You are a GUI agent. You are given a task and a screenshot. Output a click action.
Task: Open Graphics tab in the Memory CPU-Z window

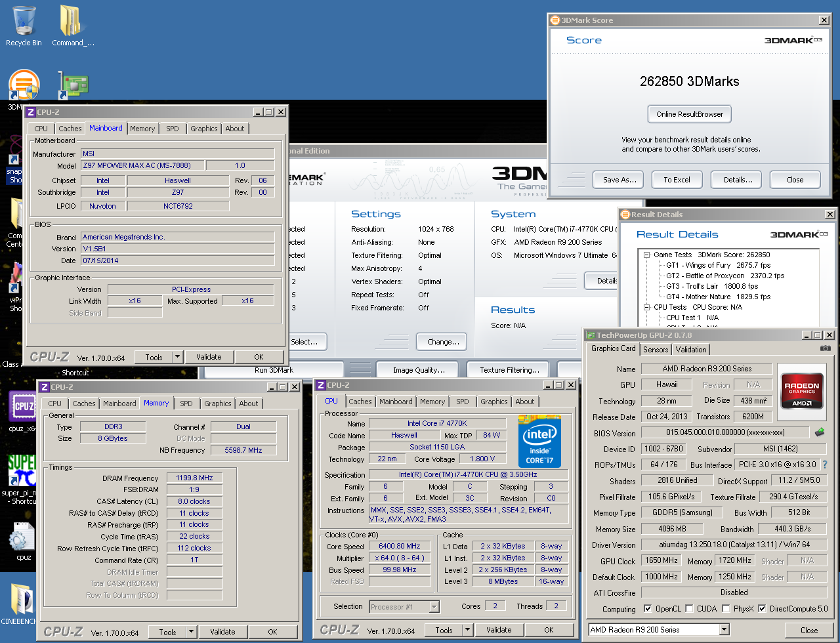pos(218,404)
